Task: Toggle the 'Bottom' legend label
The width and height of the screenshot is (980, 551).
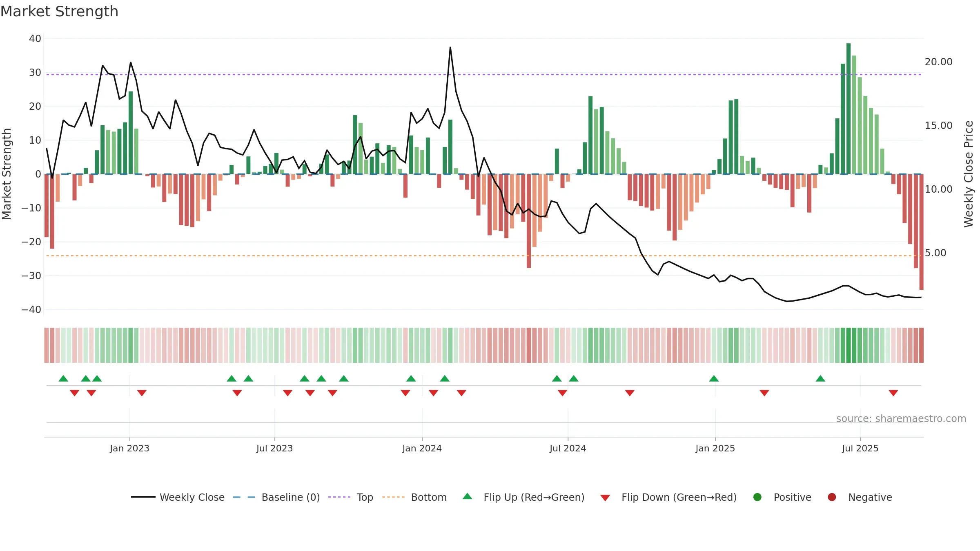Action: [x=429, y=497]
